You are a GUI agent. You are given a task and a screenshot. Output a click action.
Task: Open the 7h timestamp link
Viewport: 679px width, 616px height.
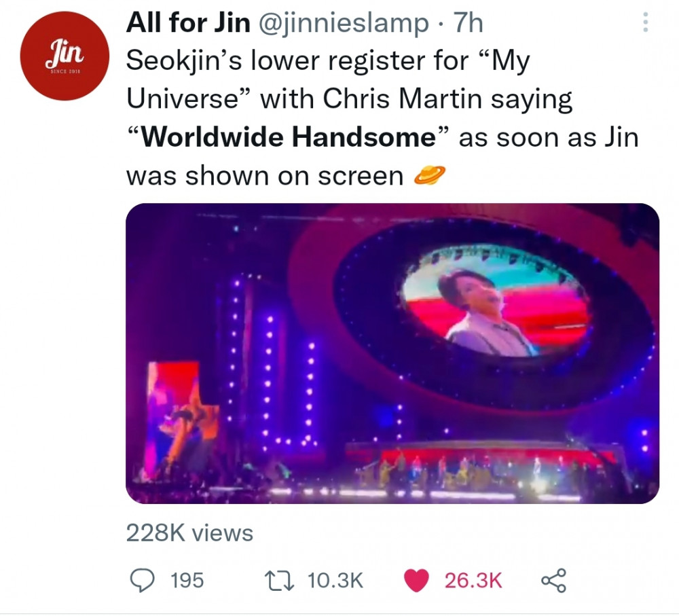coord(468,22)
